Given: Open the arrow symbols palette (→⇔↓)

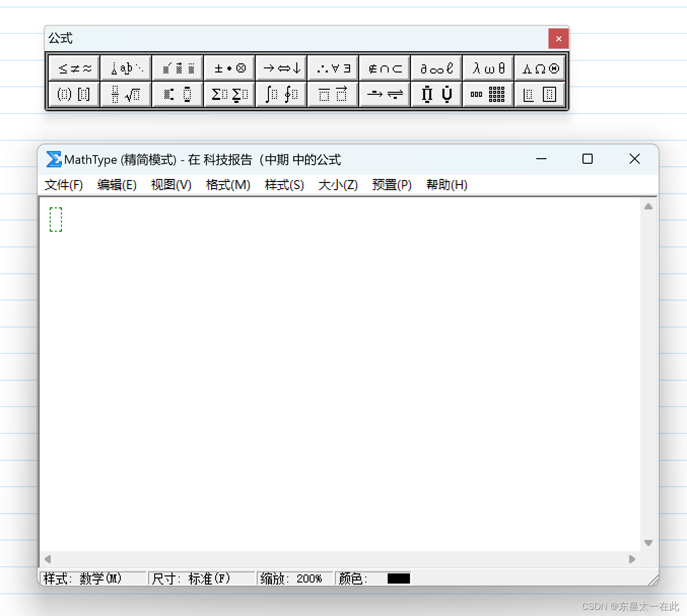Looking at the screenshot, I should 282,68.
